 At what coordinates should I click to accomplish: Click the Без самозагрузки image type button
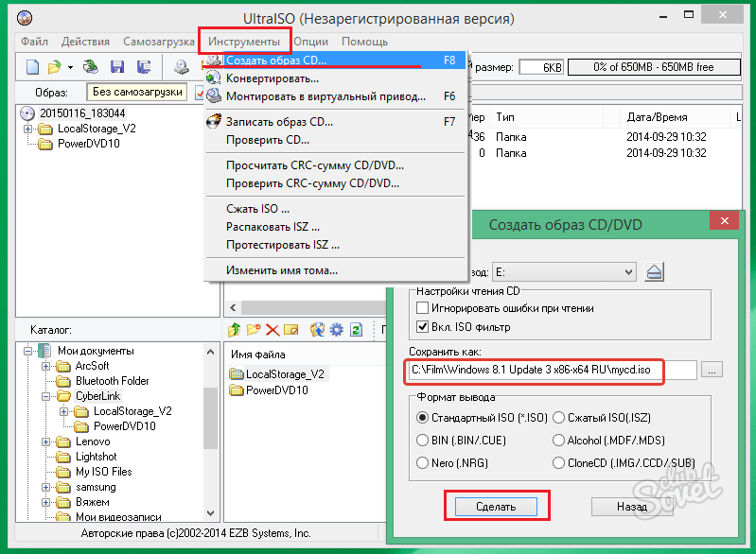point(137,92)
